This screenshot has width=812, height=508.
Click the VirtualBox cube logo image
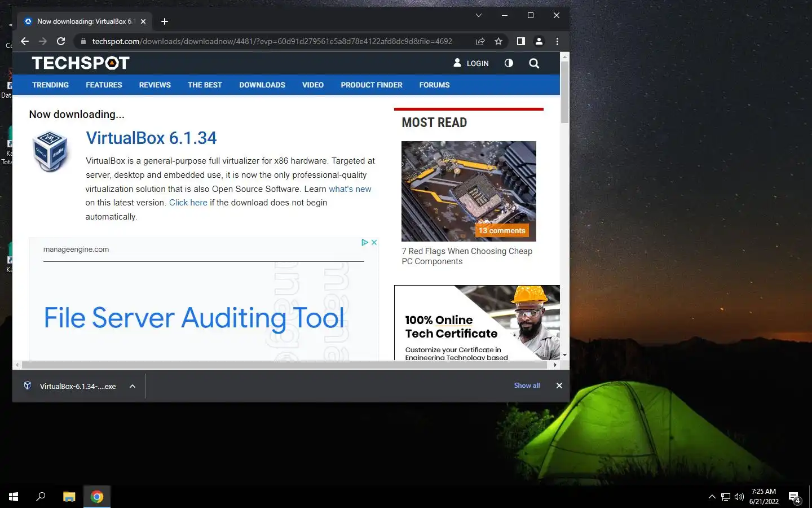tap(50, 151)
